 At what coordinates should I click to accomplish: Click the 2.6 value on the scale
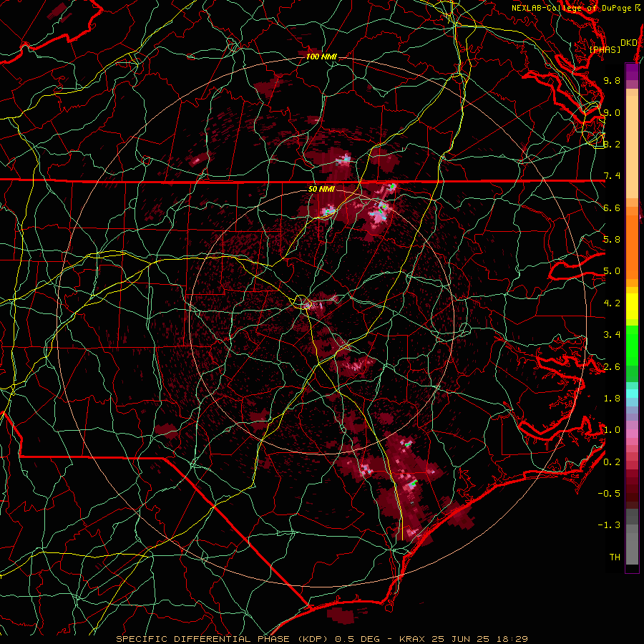(x=612, y=367)
